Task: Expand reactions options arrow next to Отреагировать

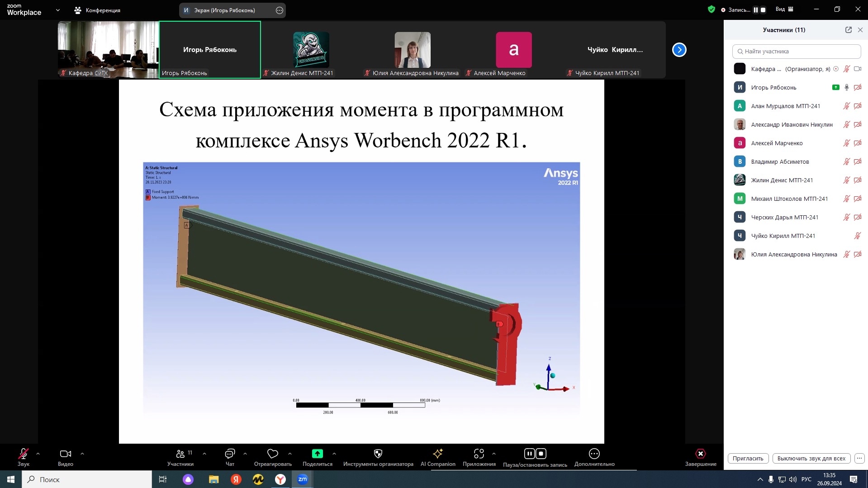Action: coord(290,454)
